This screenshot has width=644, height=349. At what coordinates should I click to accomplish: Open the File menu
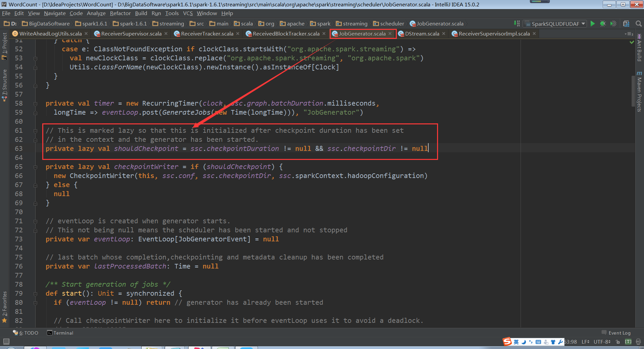[x=6, y=13]
